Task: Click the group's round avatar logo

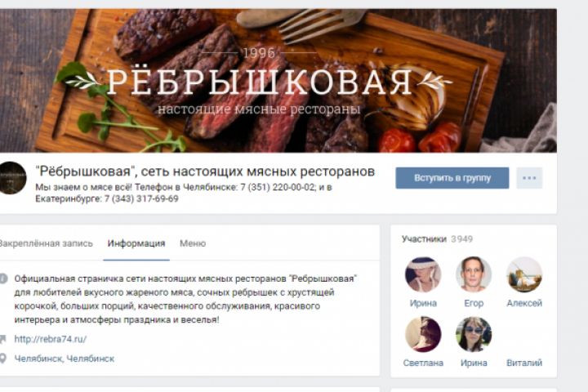Action: 12,178
